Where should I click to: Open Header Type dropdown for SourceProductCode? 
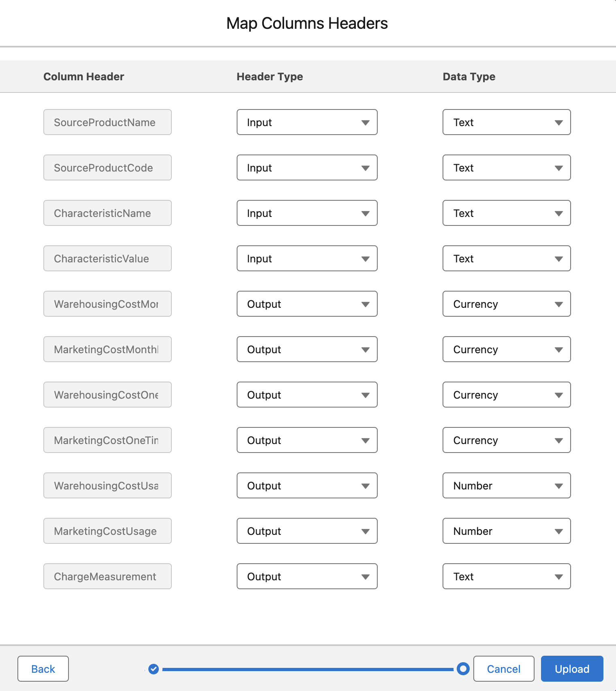(307, 167)
